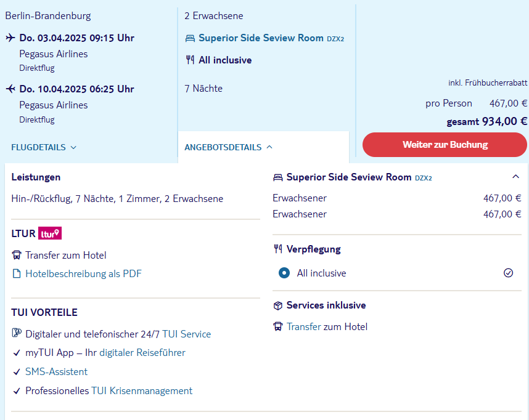
Task: Click the bed icon in the offer summary
Action: pos(190,38)
